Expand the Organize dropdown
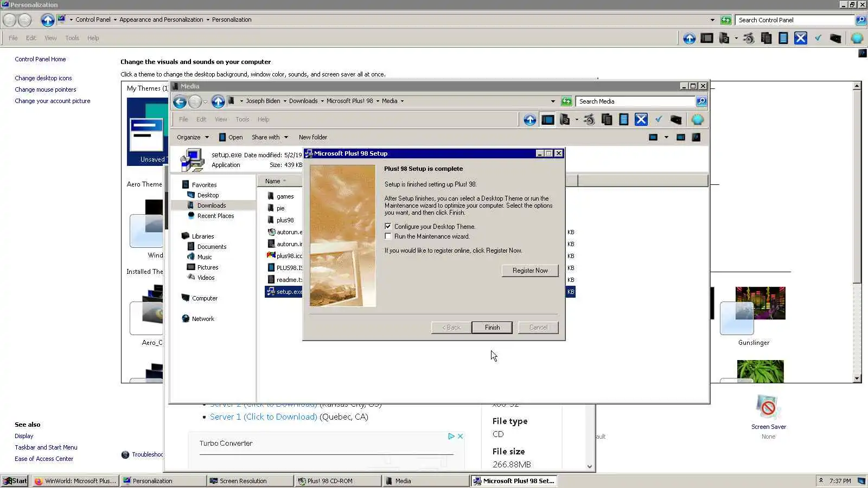Screen dimensions: 868x488 click(193, 137)
